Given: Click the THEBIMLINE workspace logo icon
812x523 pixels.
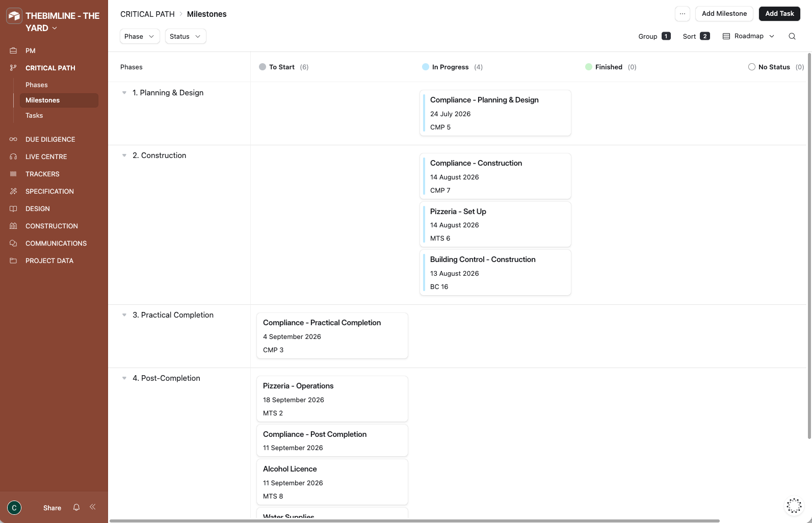Looking at the screenshot, I should pos(14,16).
